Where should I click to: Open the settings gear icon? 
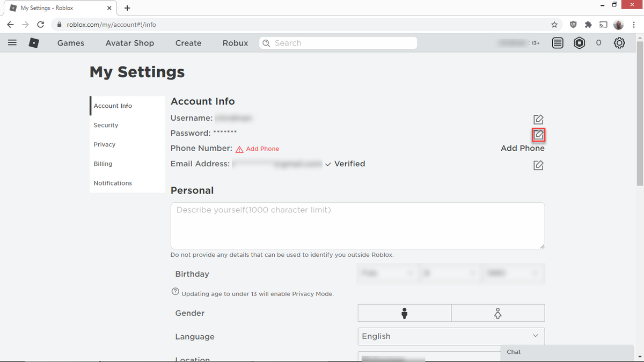[619, 43]
